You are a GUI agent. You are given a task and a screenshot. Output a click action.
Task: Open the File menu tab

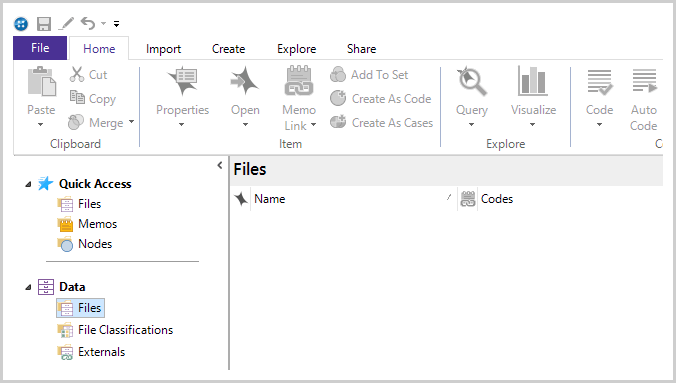pyautogui.click(x=40, y=48)
